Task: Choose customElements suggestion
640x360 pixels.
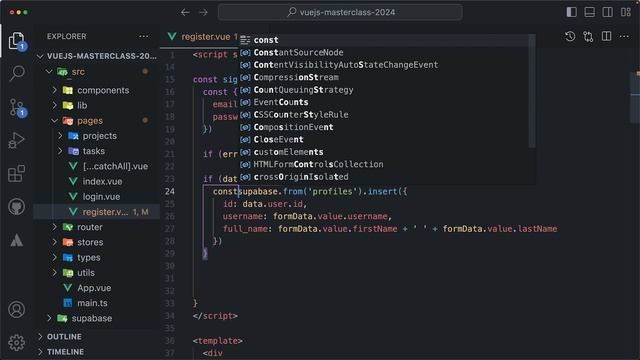Action: [384, 152]
